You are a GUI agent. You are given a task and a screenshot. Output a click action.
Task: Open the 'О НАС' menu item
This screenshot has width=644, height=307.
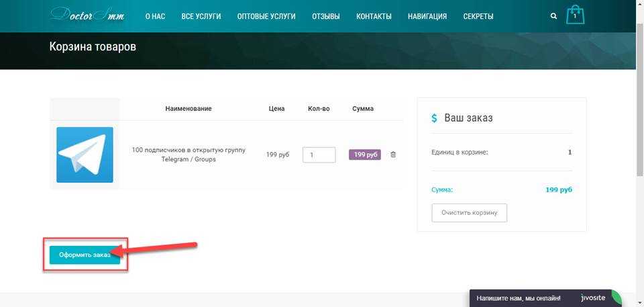(155, 16)
